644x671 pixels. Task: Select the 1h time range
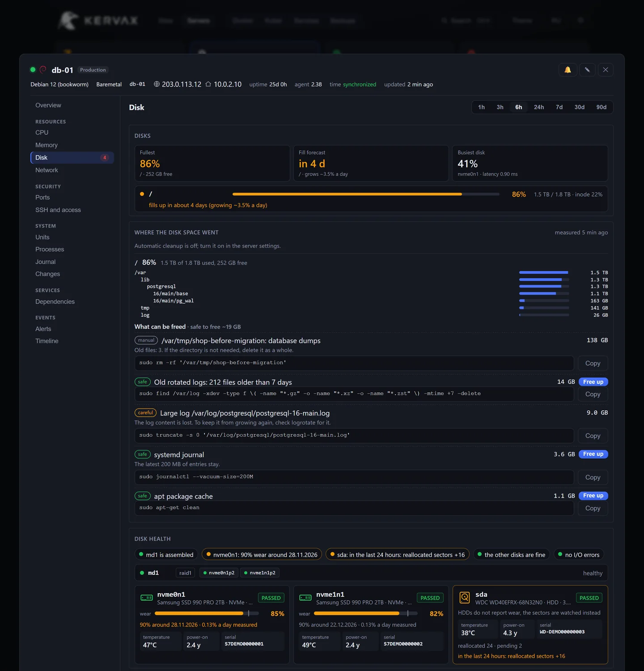481,107
